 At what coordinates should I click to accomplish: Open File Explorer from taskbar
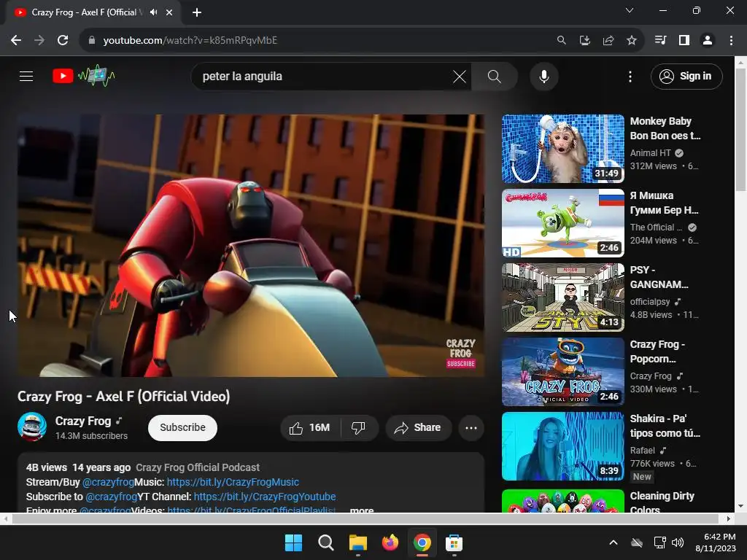click(357, 542)
